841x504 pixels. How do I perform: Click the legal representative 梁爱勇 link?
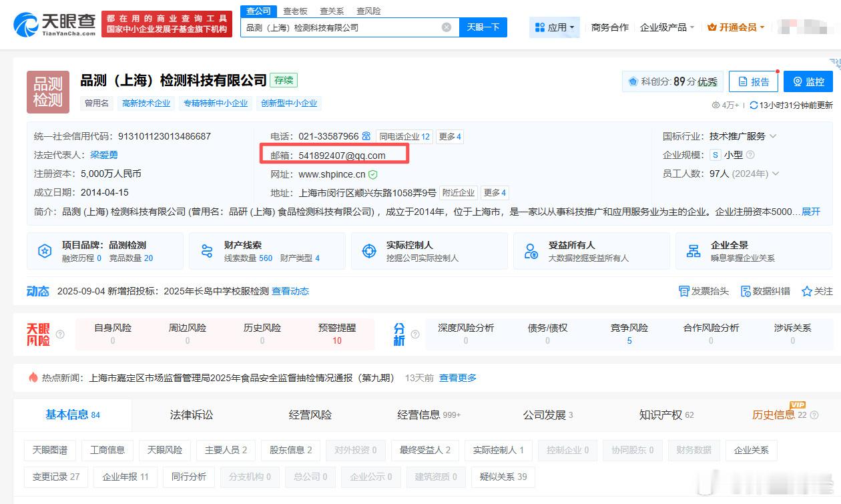pyautogui.click(x=103, y=155)
